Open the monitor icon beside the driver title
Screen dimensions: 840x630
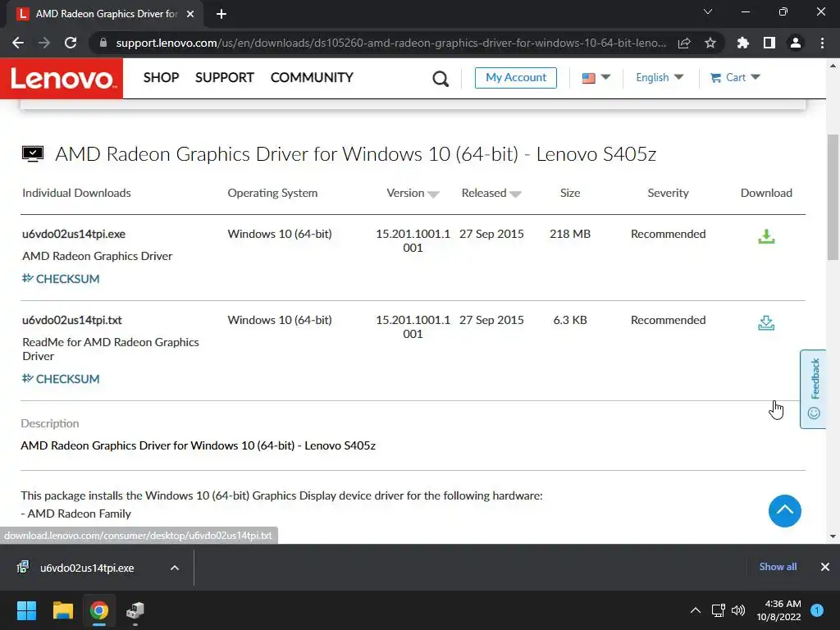point(33,153)
